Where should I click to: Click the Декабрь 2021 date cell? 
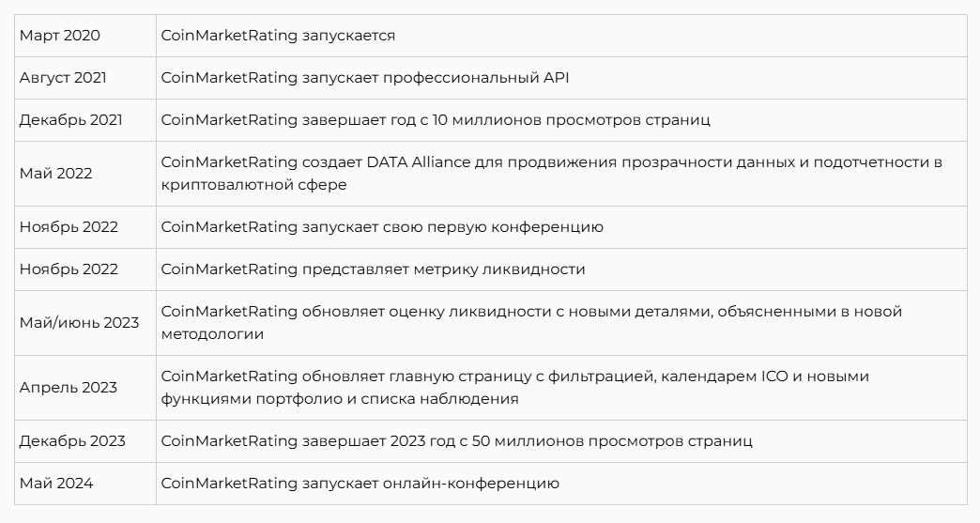coord(85,120)
